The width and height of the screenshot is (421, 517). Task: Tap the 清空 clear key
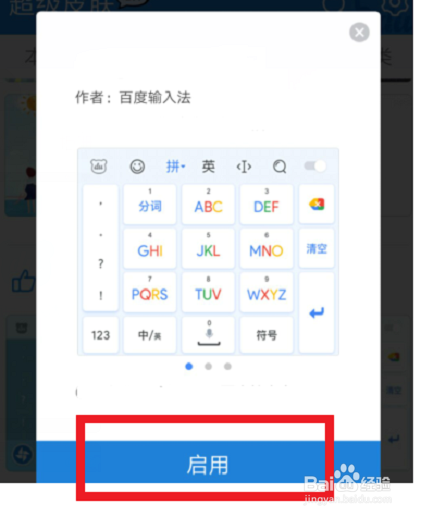click(x=316, y=249)
